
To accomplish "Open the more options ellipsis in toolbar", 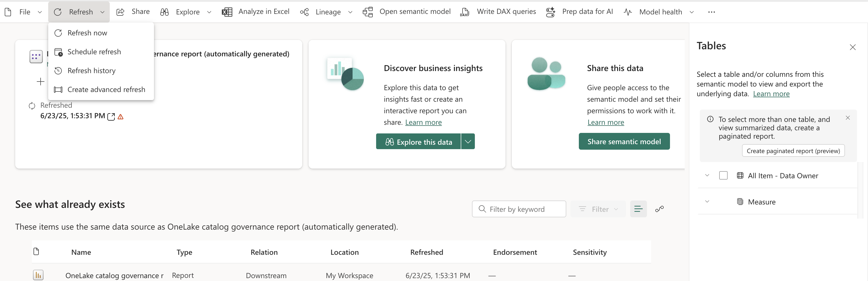I will coord(711,12).
